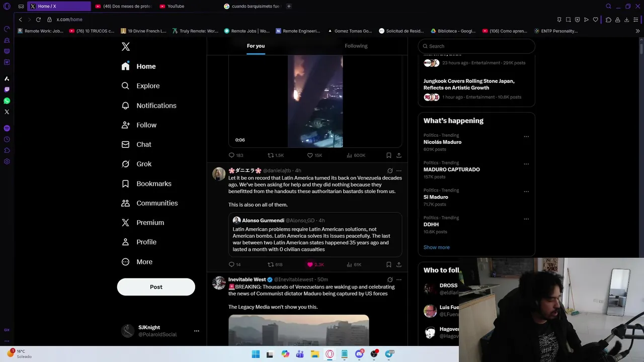Image resolution: width=644 pixels, height=362 pixels.
Task: Bookmark the video post with 600K views
Action: click(389, 155)
